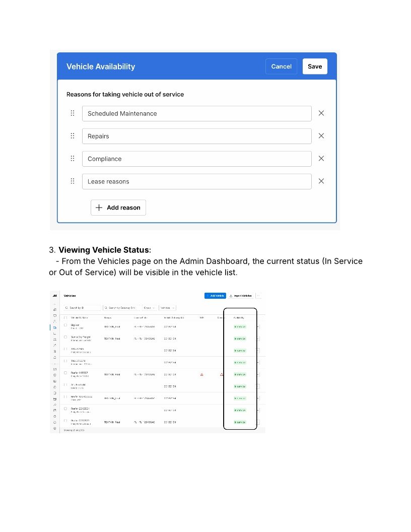Click the plus icon on the Add reason button
The image size is (411, 532).
[x=98, y=207]
